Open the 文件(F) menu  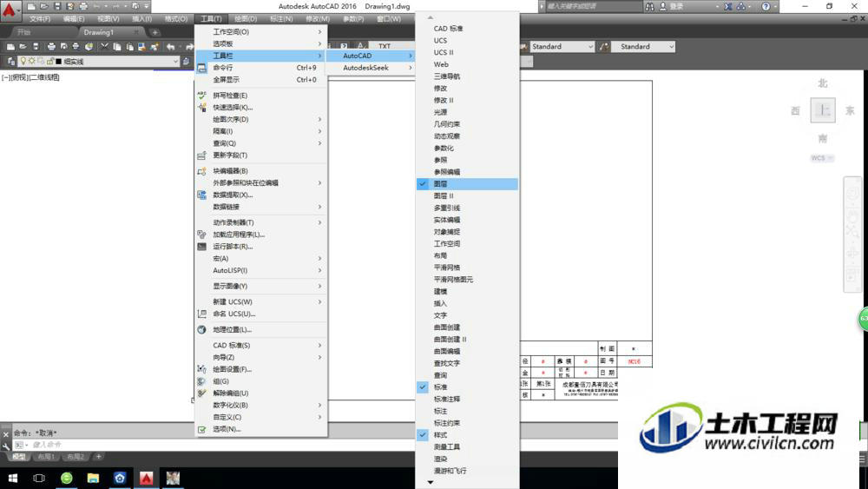(x=39, y=19)
